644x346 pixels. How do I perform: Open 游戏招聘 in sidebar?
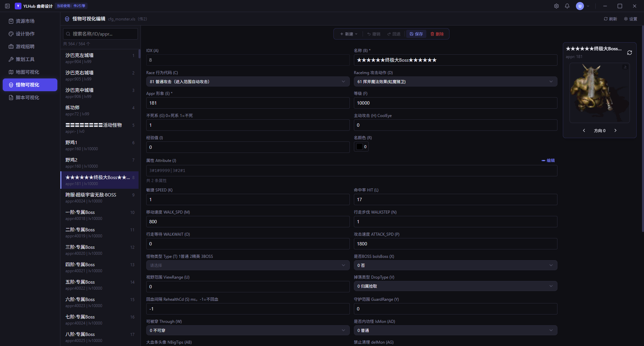point(30,47)
